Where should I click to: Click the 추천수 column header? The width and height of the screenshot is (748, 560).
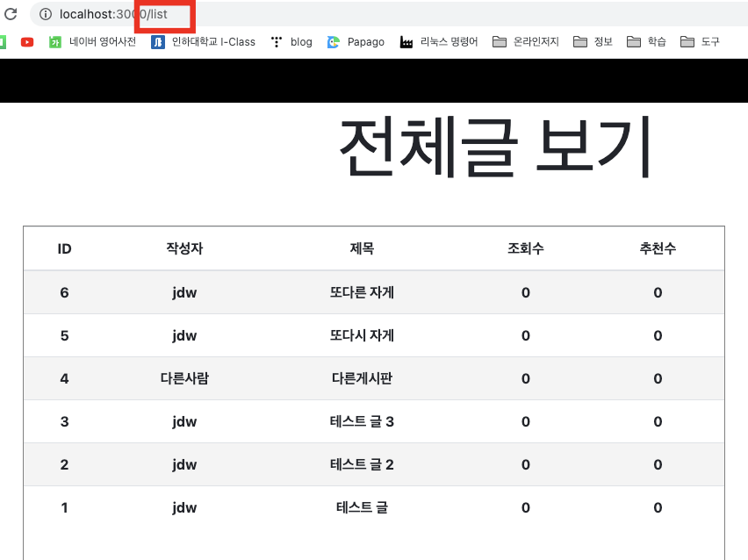click(x=658, y=248)
